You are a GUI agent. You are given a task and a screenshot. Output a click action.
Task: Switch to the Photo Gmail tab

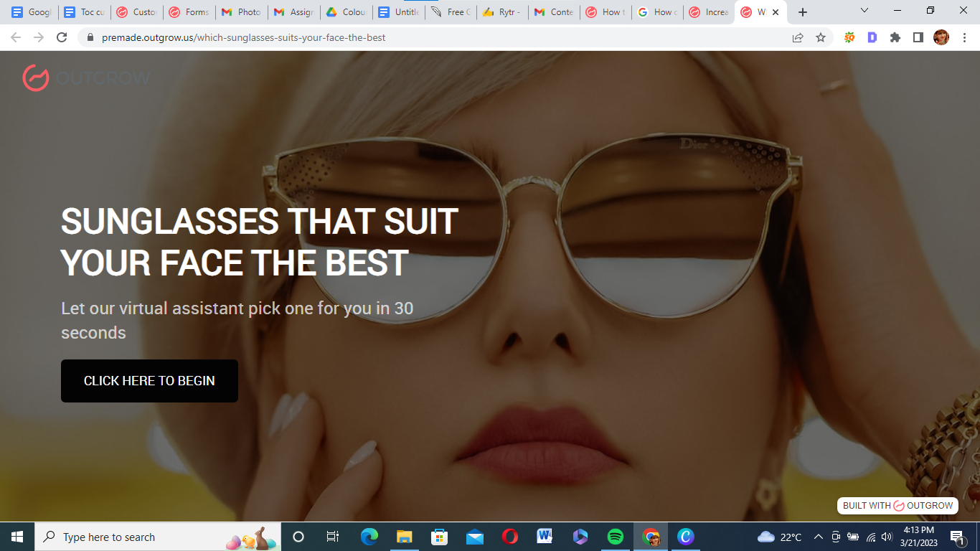[242, 12]
